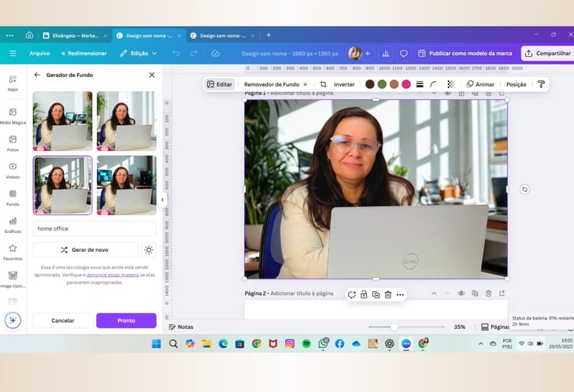Switch to the last 'Design sem nome' tab
The height and width of the screenshot is (392, 574).
pyautogui.click(x=222, y=35)
